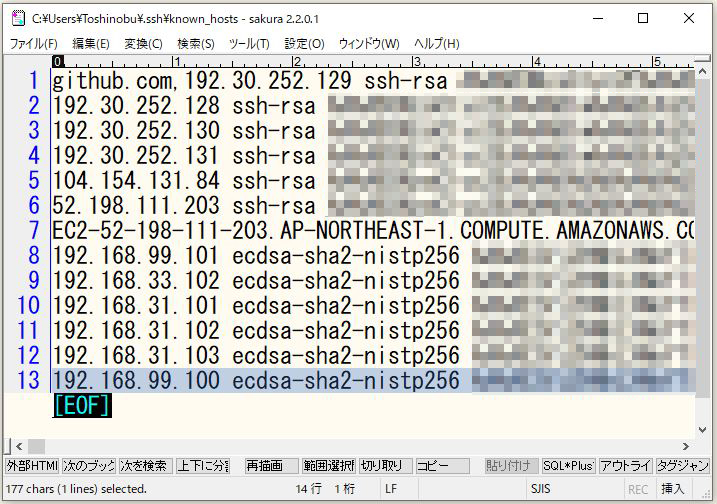Viewport: 717px width, 504px height.
Task: Click the アウトライン function key button
Action: (x=625, y=466)
